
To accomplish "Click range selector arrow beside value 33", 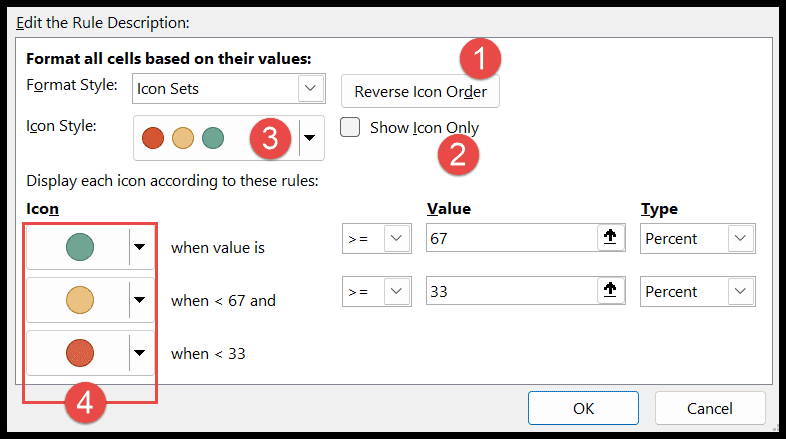I will (x=610, y=291).
